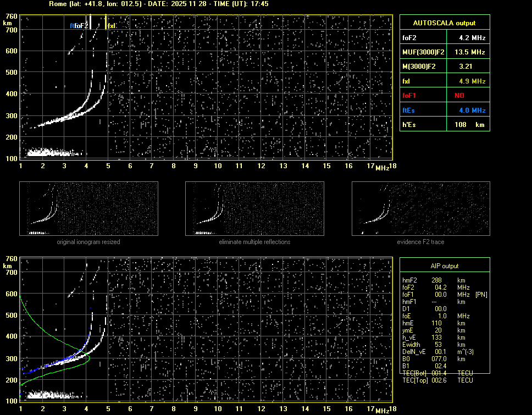The width and height of the screenshot is (532, 415).
Task: Click the AUTOSCALA output header
Action: (444, 23)
